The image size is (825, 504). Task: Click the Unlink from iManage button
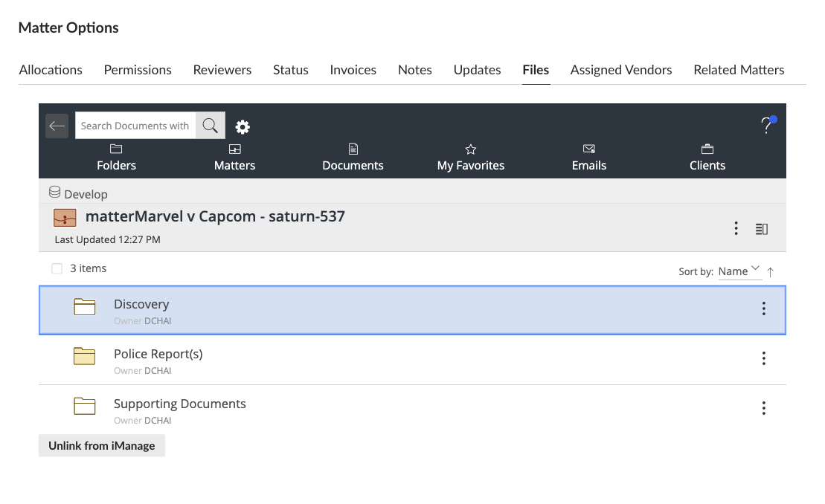click(102, 446)
